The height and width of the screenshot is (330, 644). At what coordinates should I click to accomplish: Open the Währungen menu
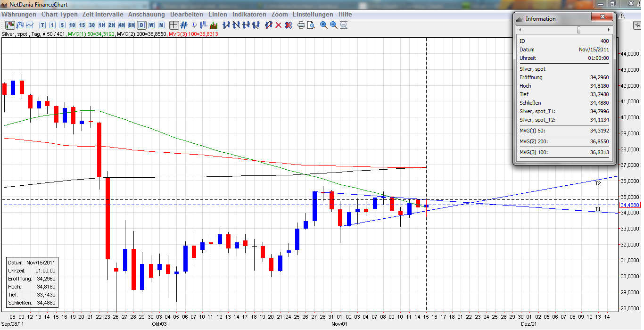click(18, 15)
